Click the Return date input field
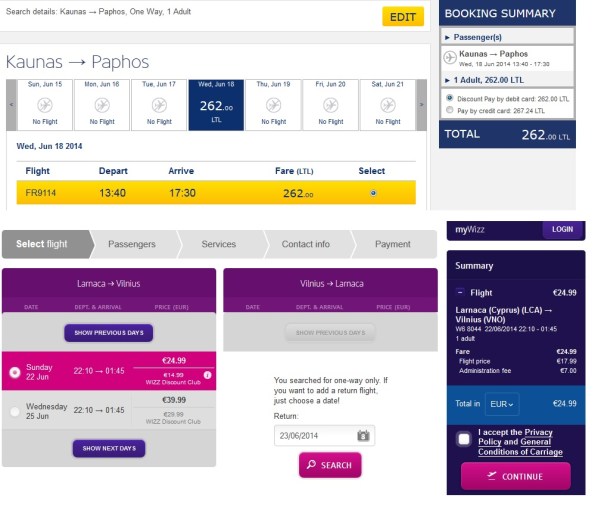Viewport: 598px width, 510px height. pos(324,436)
